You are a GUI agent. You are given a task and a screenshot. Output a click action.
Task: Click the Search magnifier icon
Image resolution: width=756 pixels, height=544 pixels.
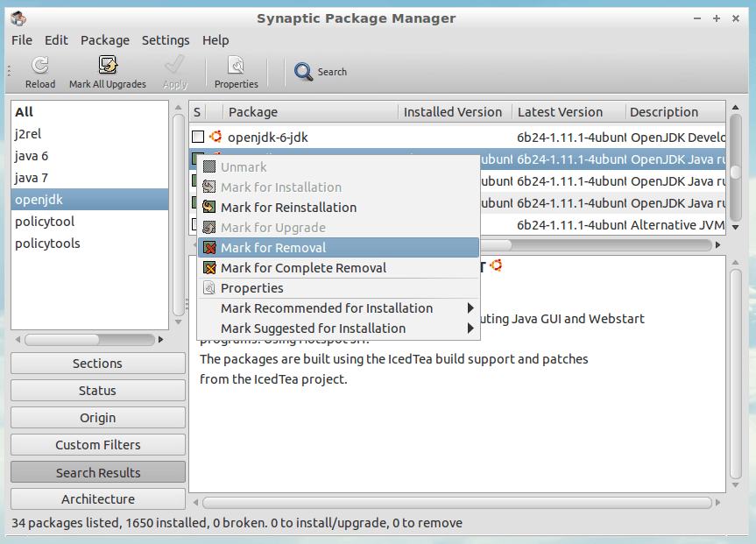click(x=304, y=72)
